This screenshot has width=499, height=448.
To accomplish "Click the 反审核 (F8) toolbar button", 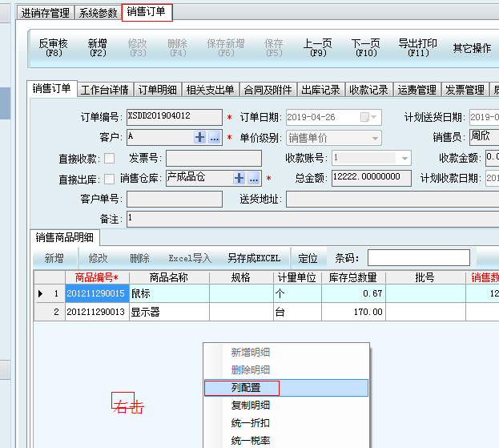I will tap(54, 47).
